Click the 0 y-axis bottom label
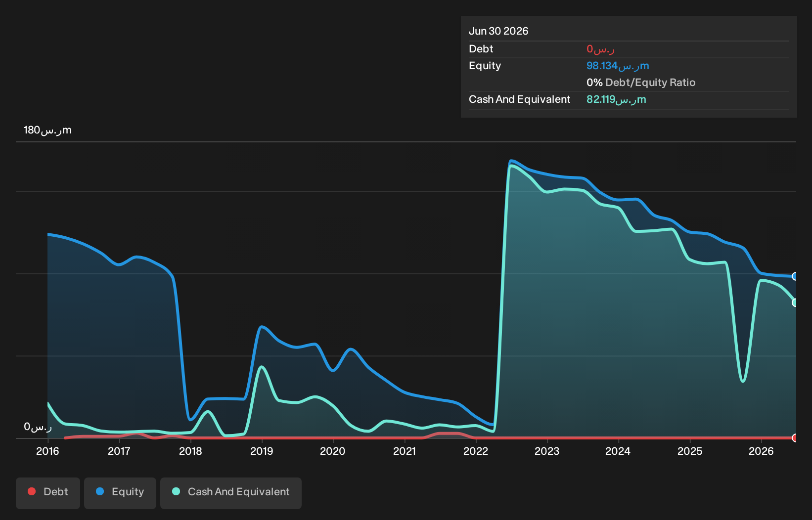The image size is (812, 520). pyautogui.click(x=38, y=427)
